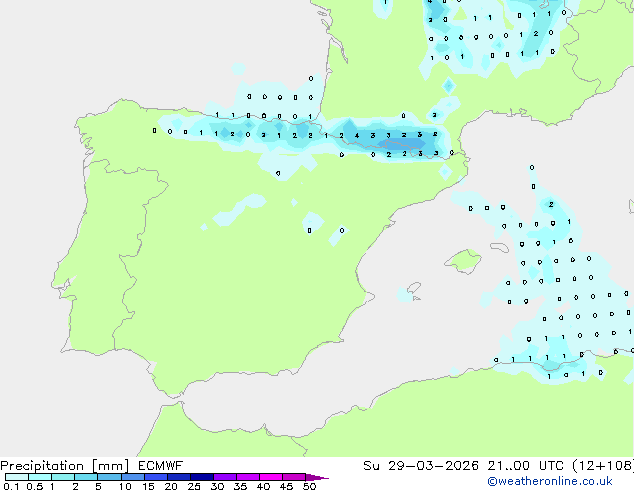Click the 'ECMWF' model label
634x490 pixels.
click(x=161, y=466)
